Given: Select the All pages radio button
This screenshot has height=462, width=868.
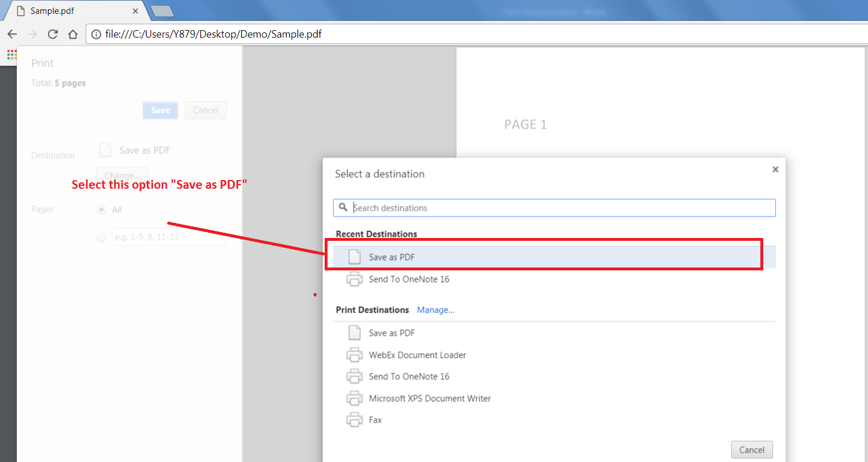Looking at the screenshot, I should [x=101, y=210].
